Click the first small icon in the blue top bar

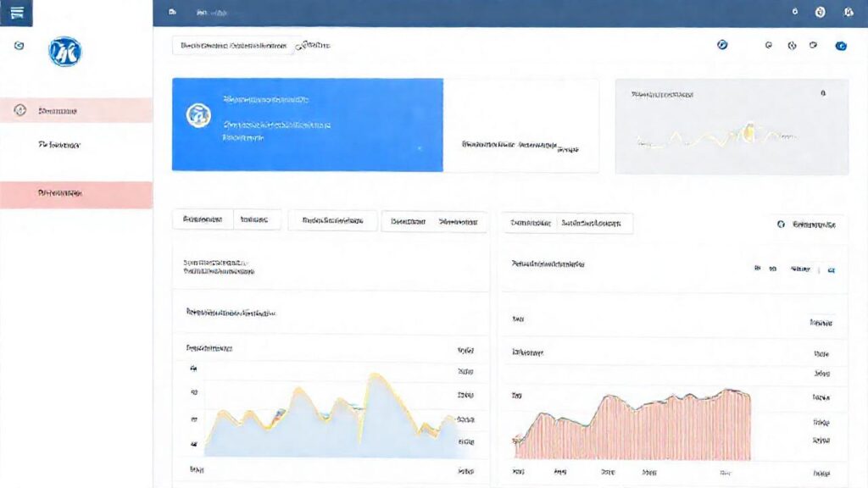[173, 12]
